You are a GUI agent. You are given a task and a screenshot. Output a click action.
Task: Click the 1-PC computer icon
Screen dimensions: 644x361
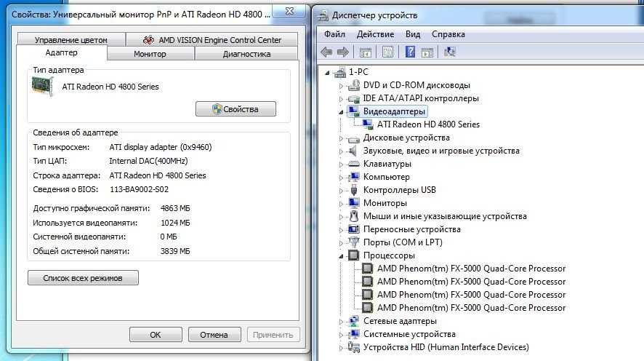coord(340,72)
